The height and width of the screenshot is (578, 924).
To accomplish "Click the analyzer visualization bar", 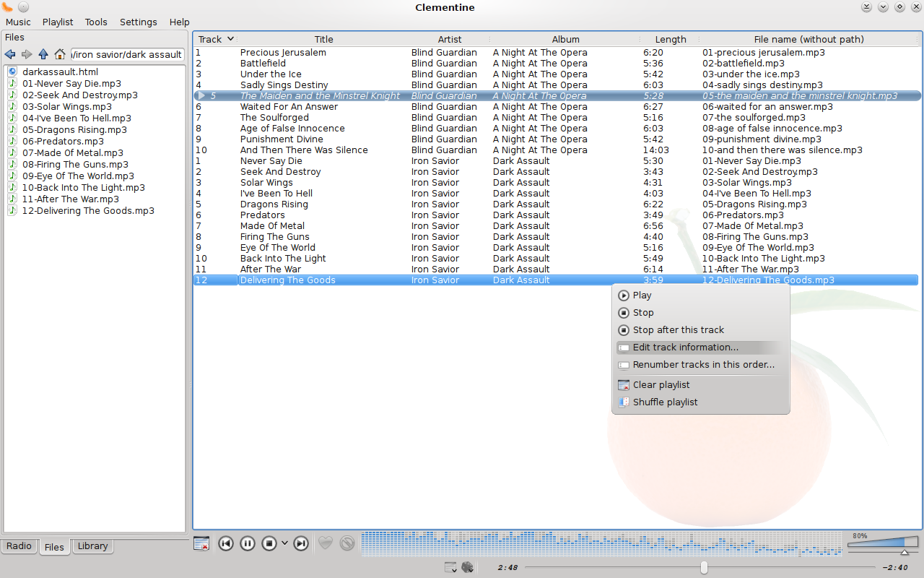I will 601,543.
